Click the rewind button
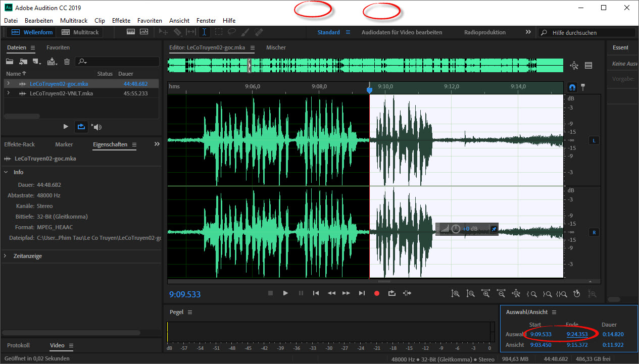Viewport: 639px width, 364px height. (331, 293)
